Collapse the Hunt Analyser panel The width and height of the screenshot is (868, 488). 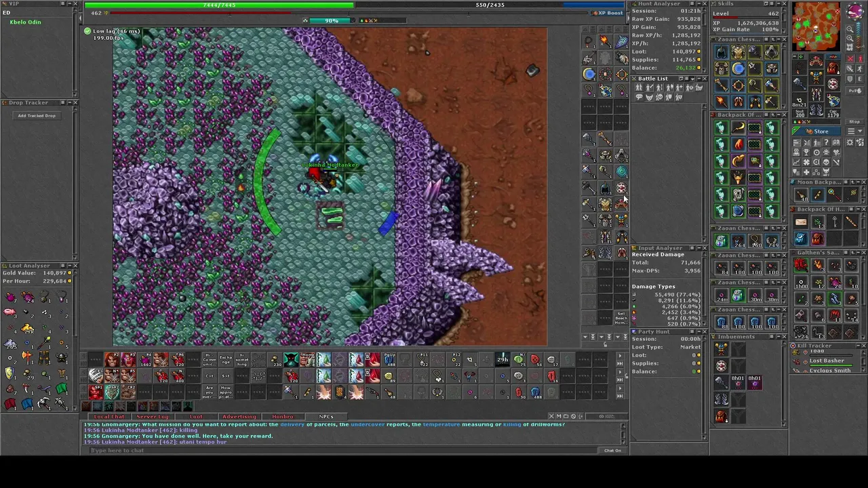point(699,3)
